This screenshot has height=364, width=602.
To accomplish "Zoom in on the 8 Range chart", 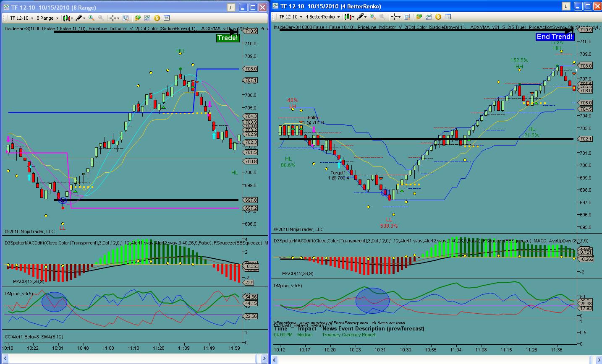I will click(92, 18).
